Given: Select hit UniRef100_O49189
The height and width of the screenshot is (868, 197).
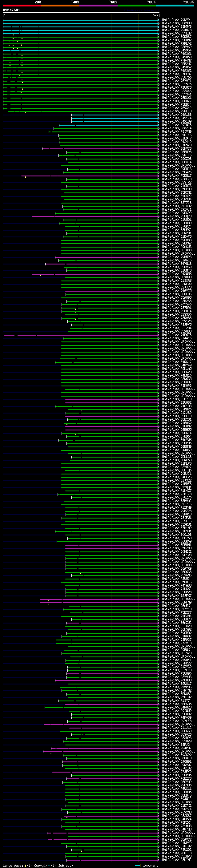Looking at the screenshot, I should click(176, 121).
